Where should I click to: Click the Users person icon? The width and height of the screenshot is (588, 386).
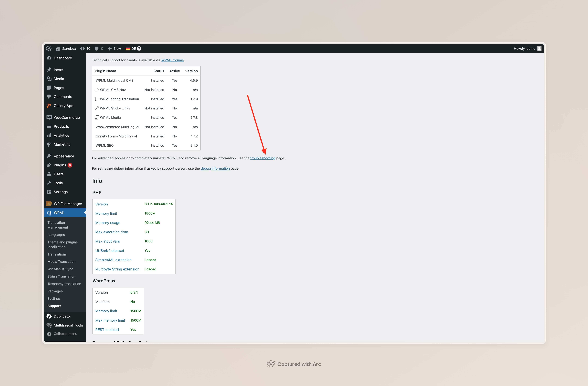[x=49, y=174]
